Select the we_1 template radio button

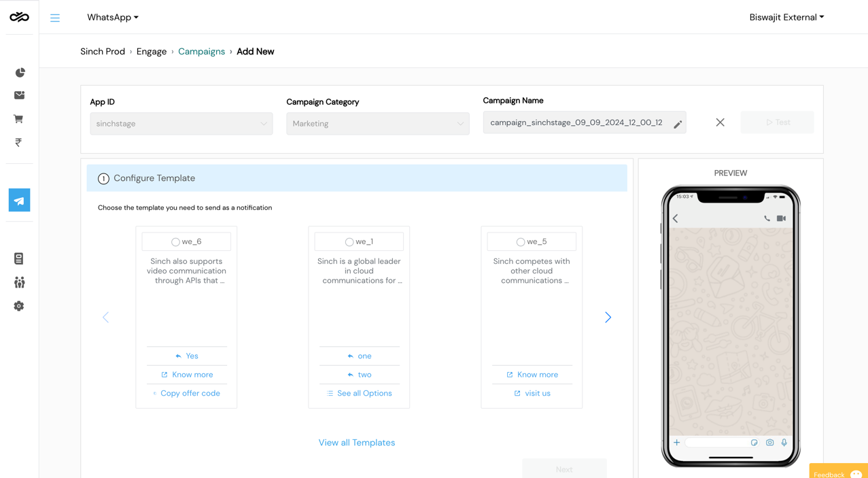349,242
